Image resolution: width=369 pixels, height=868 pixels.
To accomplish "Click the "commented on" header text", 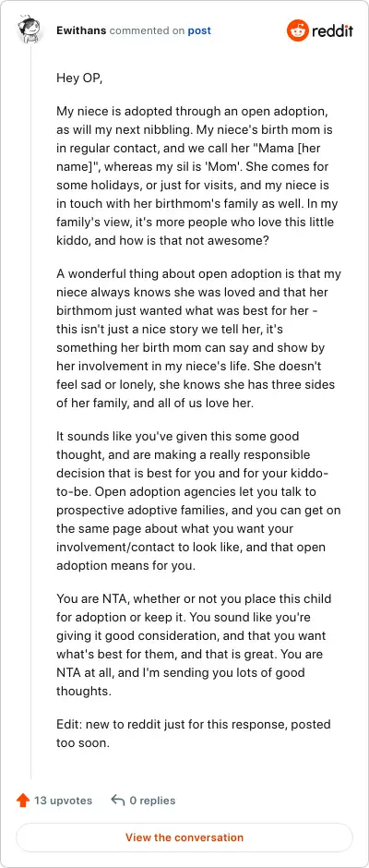I will [x=147, y=30].
